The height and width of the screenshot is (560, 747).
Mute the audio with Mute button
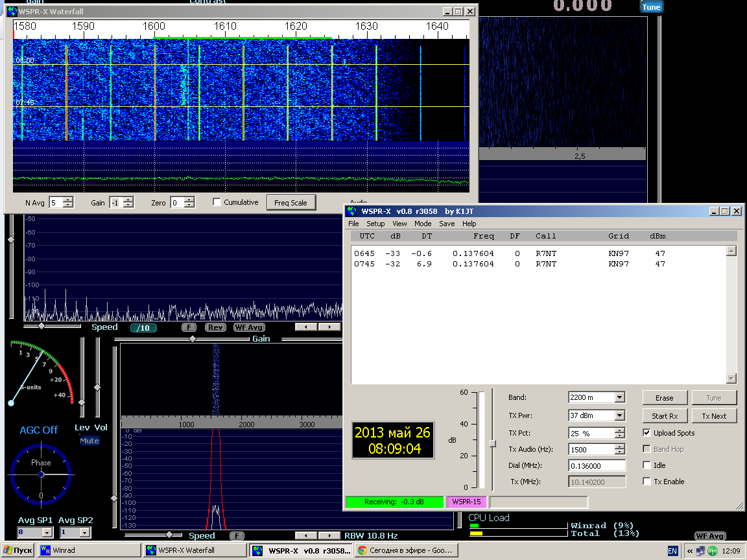89,441
